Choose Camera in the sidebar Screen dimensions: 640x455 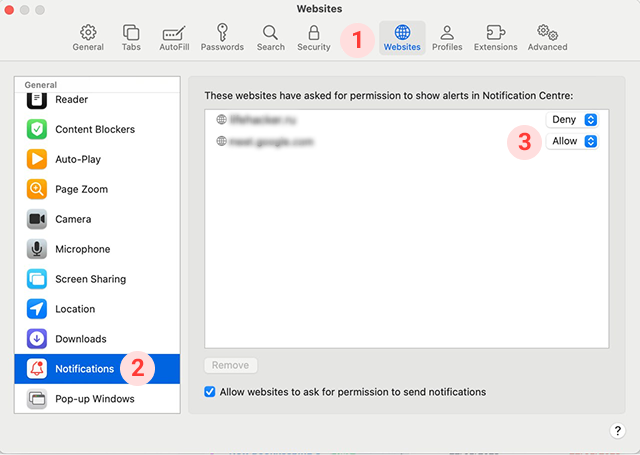73,219
